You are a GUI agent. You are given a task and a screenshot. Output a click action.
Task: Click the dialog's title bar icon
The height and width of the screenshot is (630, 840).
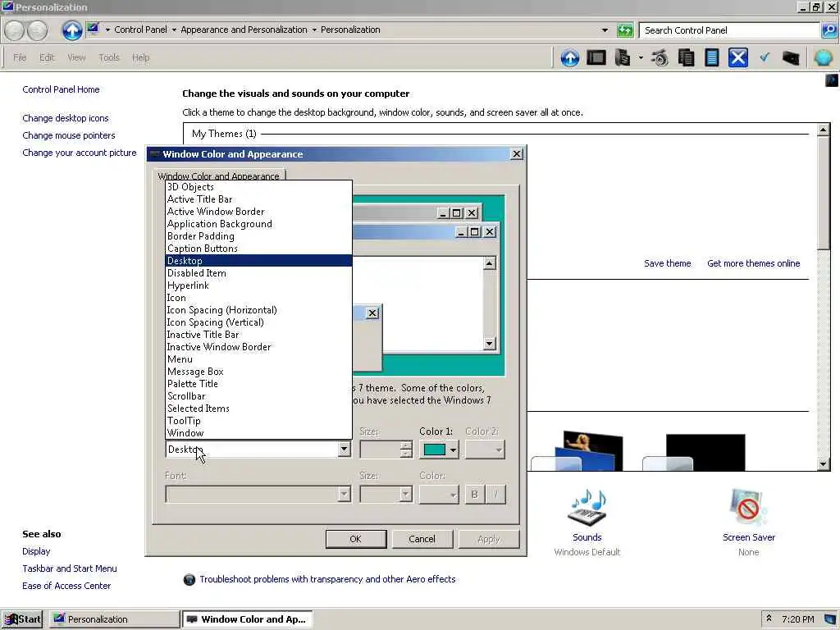point(155,154)
